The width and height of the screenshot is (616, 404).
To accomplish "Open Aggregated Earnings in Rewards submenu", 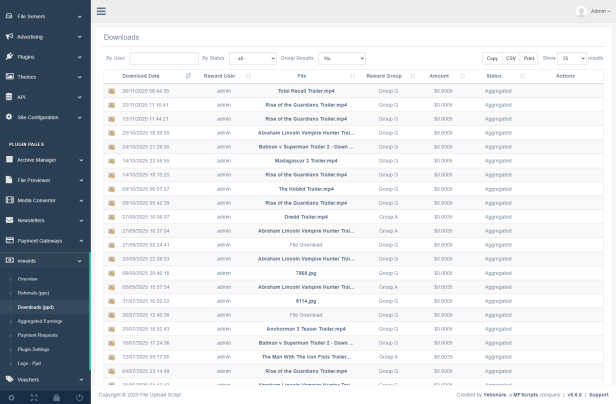I will tap(40, 321).
